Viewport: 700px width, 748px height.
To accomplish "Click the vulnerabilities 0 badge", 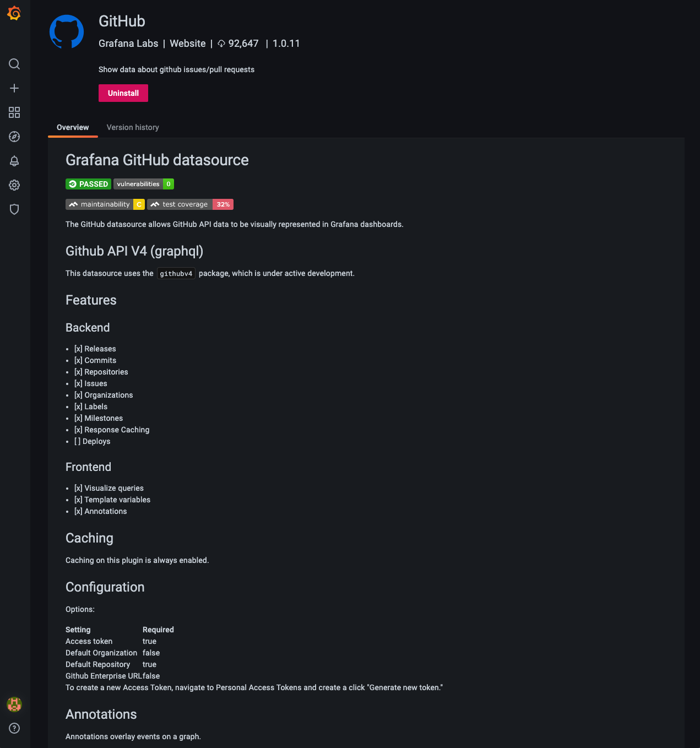I will pos(143,184).
